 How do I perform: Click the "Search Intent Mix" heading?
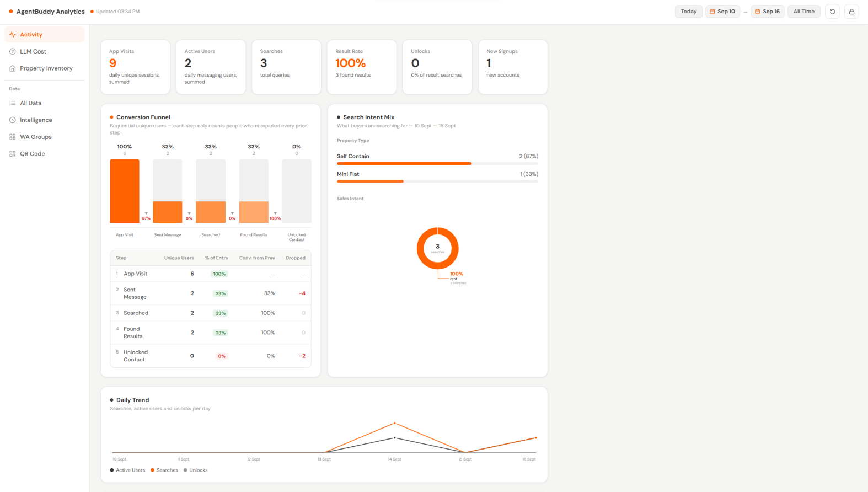(369, 117)
